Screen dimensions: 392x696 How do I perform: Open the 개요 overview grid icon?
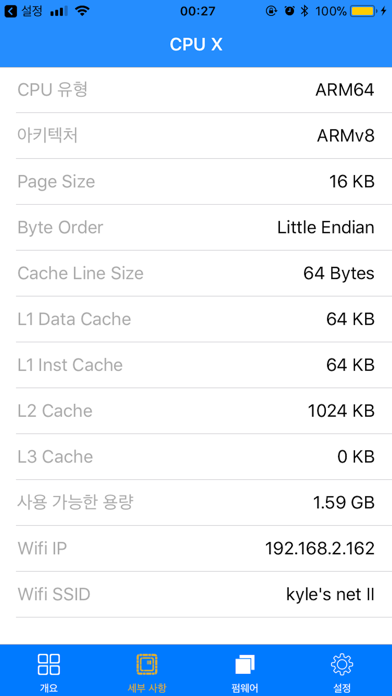pos(49,664)
